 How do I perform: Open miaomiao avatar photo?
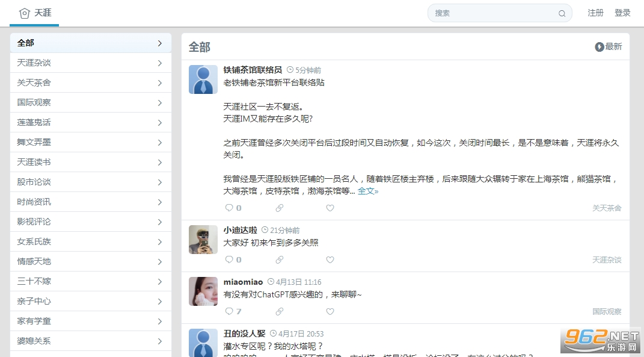(x=203, y=291)
